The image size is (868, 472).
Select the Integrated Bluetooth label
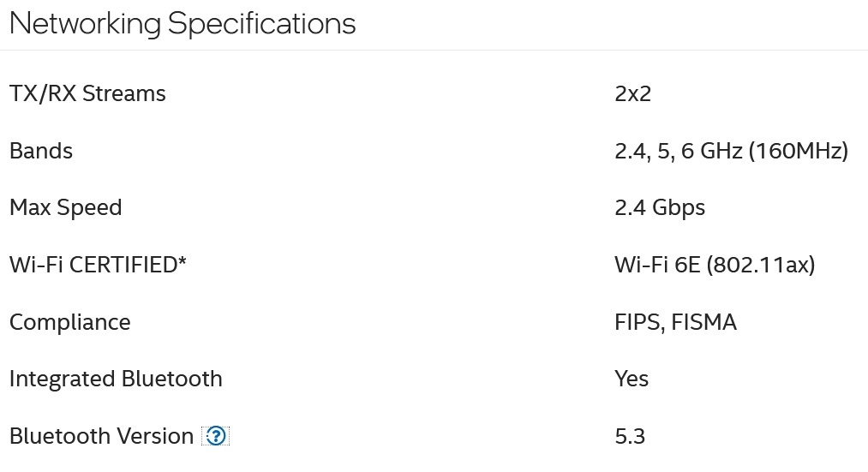click(116, 379)
